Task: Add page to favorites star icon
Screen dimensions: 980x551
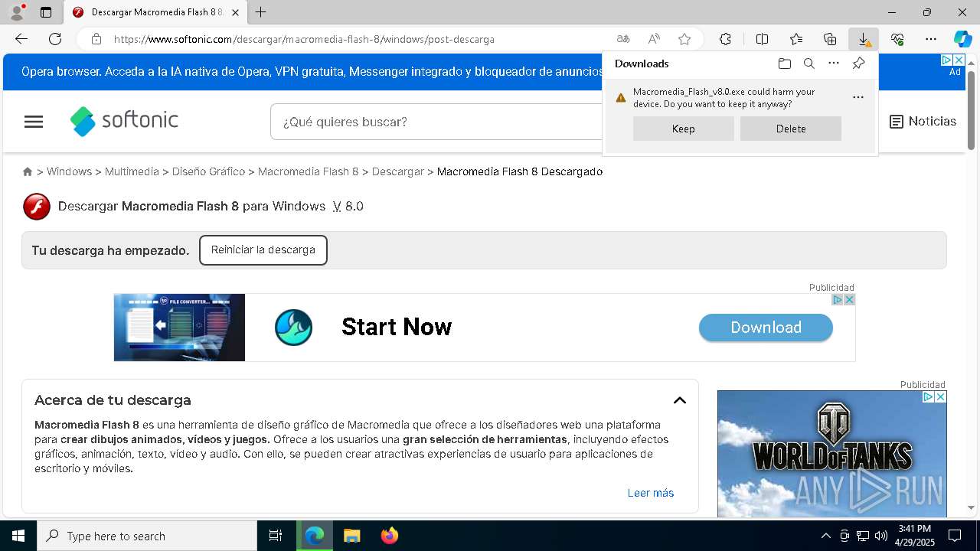Action: [684, 39]
